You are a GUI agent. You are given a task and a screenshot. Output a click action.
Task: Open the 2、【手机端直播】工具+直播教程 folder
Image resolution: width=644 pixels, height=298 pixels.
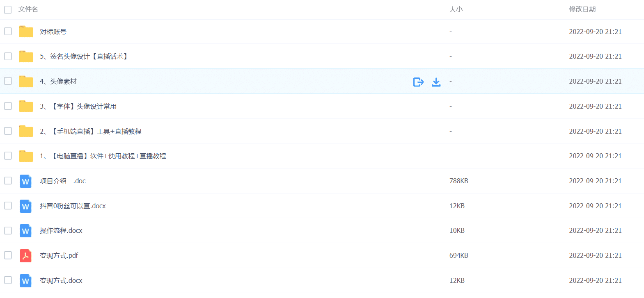[x=91, y=132]
